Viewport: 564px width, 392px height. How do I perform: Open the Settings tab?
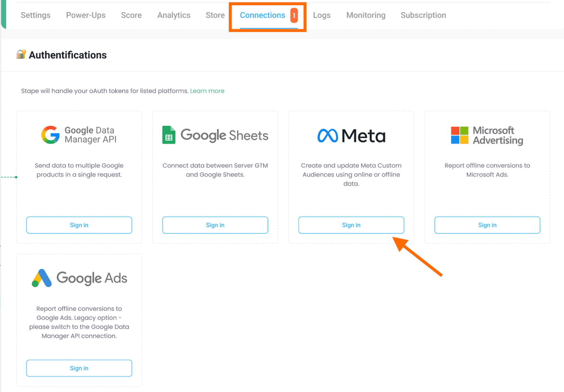[x=36, y=15]
